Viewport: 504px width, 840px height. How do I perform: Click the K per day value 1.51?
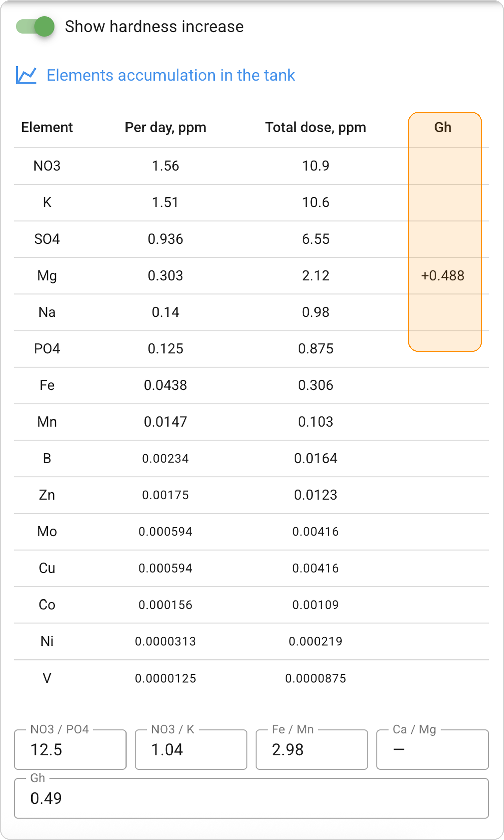(x=165, y=202)
